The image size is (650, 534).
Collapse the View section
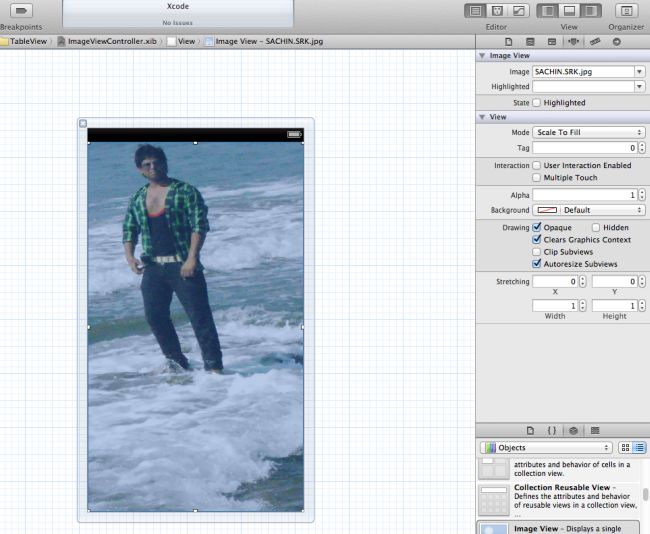point(482,117)
